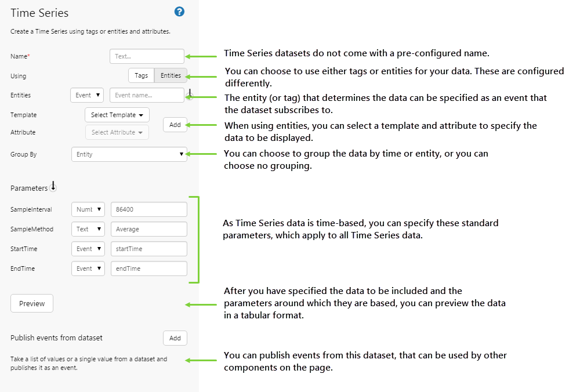The width and height of the screenshot is (573, 392).
Task: Open the Group By Entity dropdown
Action: (x=129, y=154)
